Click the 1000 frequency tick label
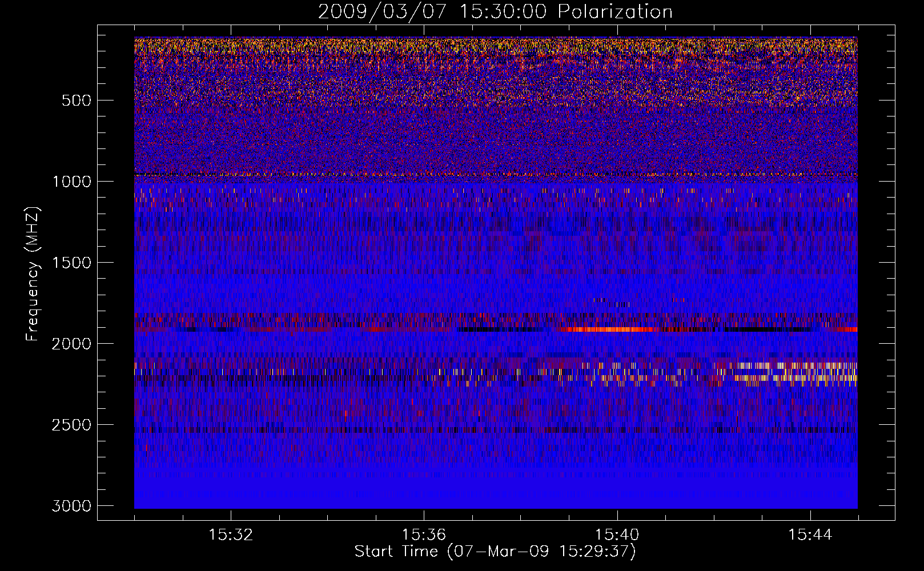The image size is (924, 571). click(x=71, y=182)
